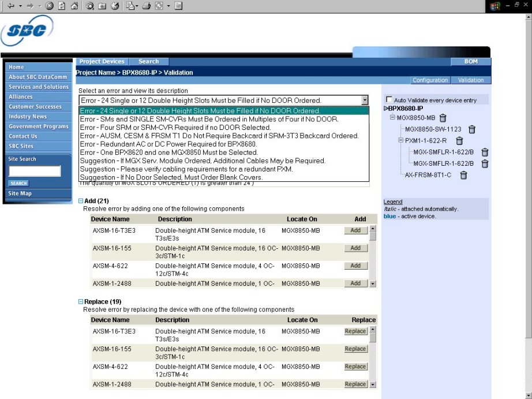Open the Mail icon dropdown arrow
This screenshot has width=532, height=399.
pos(137,6)
